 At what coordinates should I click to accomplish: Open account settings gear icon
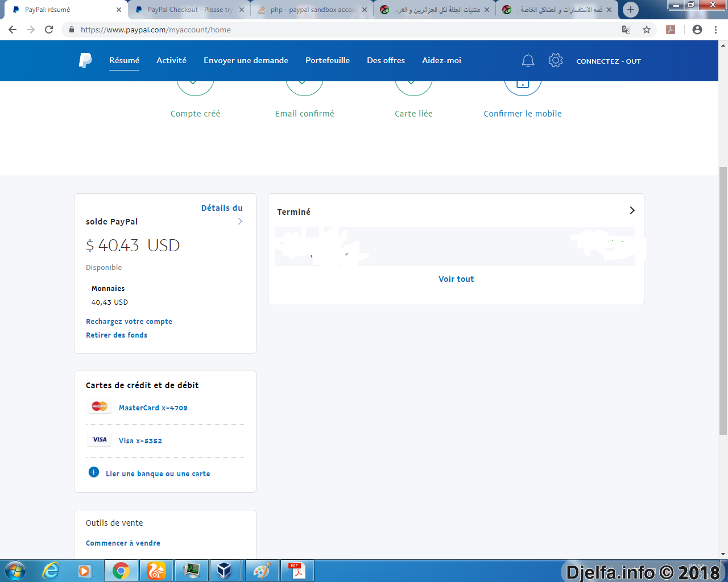[x=556, y=60]
